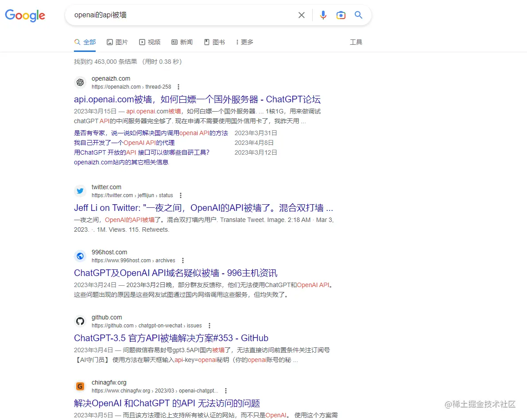Click the Google logo
The width and height of the screenshot is (527, 420).
[x=25, y=15]
